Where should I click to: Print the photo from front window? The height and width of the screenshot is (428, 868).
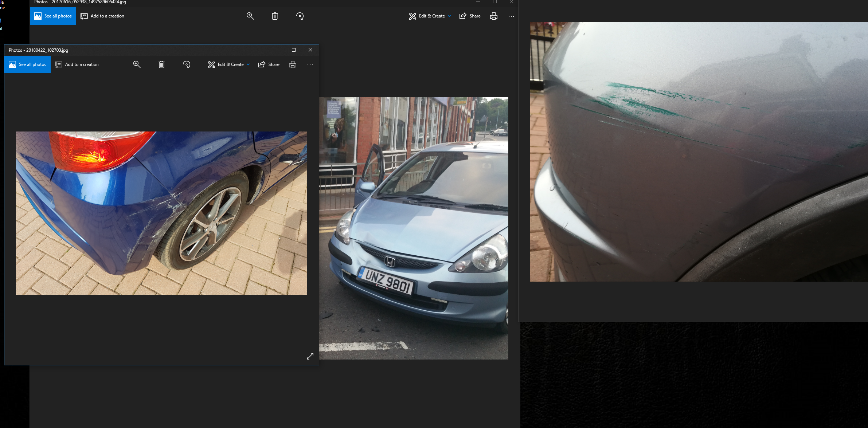[292, 64]
